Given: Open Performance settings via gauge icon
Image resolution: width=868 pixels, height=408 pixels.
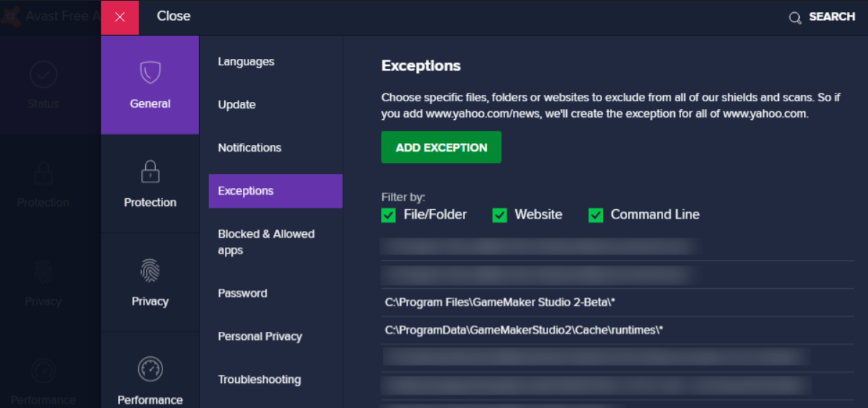Looking at the screenshot, I should [149, 369].
